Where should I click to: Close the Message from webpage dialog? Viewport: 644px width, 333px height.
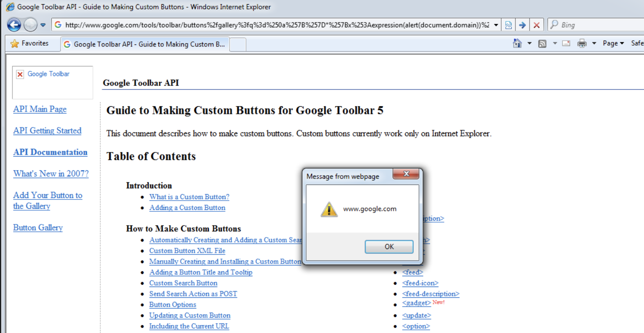click(x=406, y=174)
